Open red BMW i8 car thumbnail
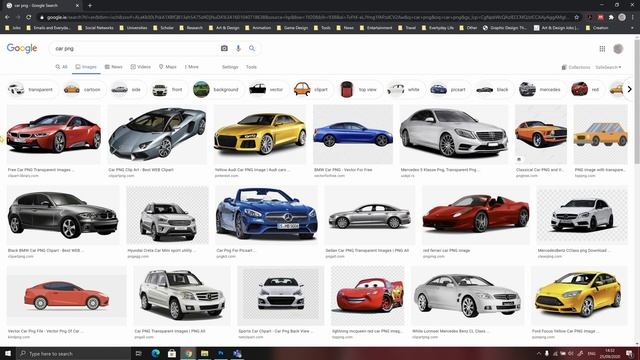This screenshot has width=640, height=360. click(53, 134)
